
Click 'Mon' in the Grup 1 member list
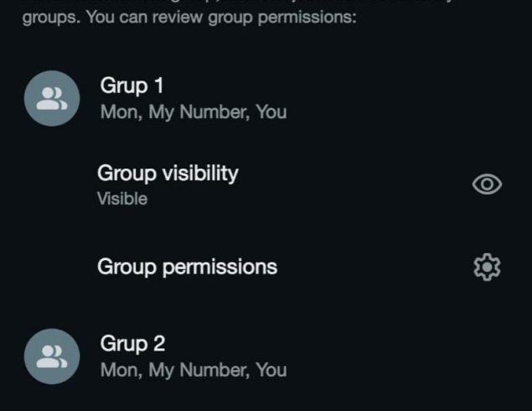[x=121, y=112]
